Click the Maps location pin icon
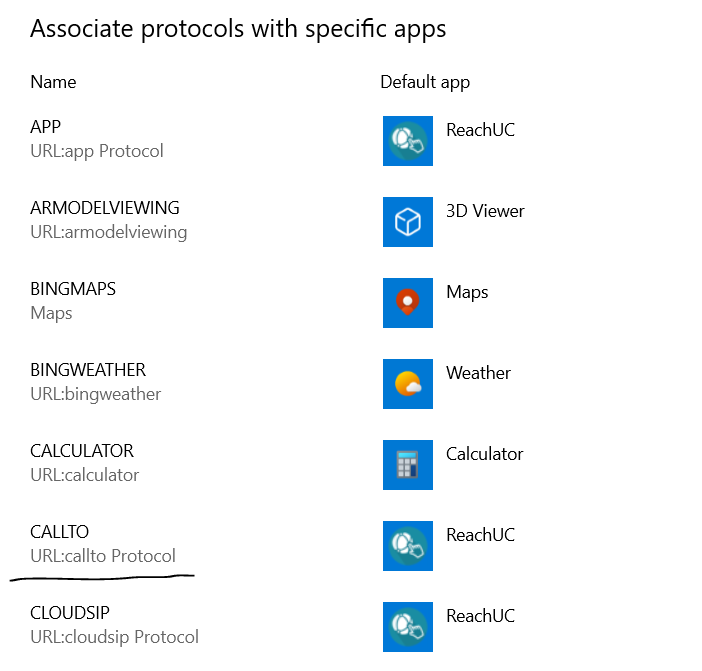 408,303
